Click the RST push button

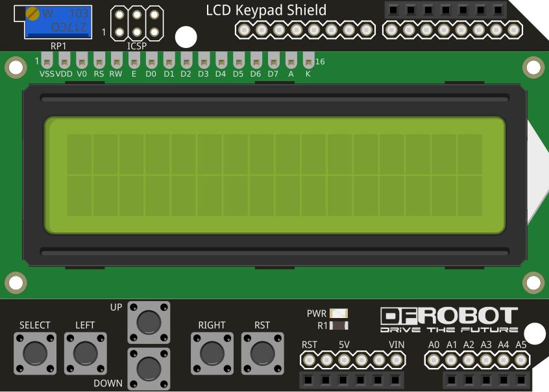(263, 354)
